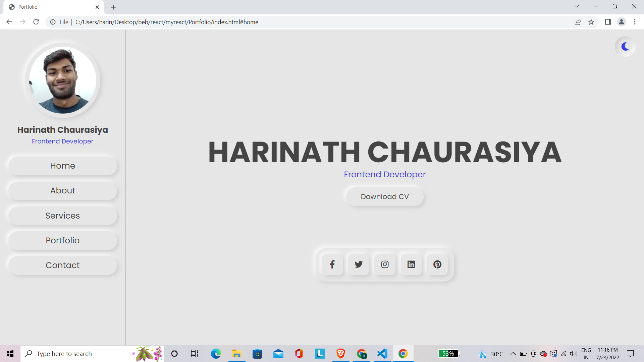Viewport: 644px width, 362px height.
Task: Click the share icon in the address bar
Action: pyautogui.click(x=578, y=22)
